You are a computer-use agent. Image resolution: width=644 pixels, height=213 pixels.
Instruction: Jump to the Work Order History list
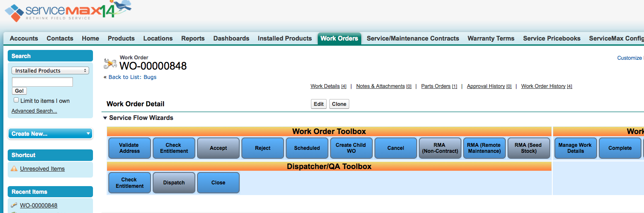tap(543, 86)
